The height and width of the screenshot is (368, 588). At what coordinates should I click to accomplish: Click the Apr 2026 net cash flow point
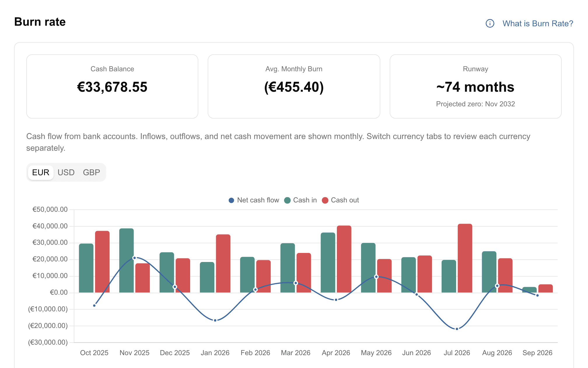tap(336, 300)
